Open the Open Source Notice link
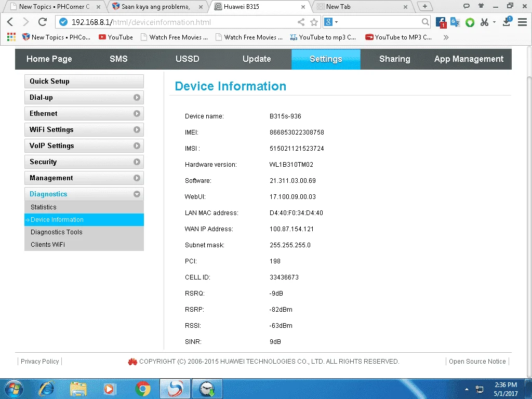This screenshot has width=532, height=399. tap(477, 362)
